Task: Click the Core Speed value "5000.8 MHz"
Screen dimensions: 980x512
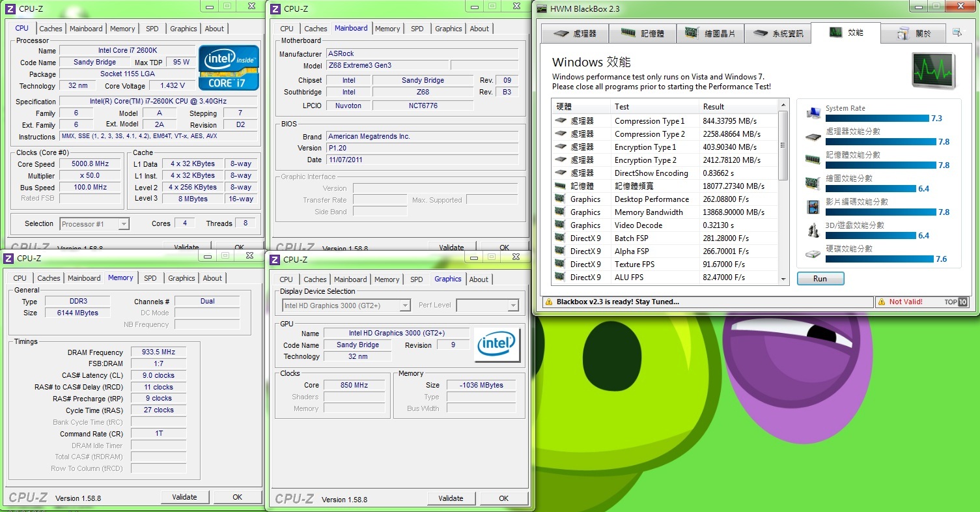Action: pos(90,164)
